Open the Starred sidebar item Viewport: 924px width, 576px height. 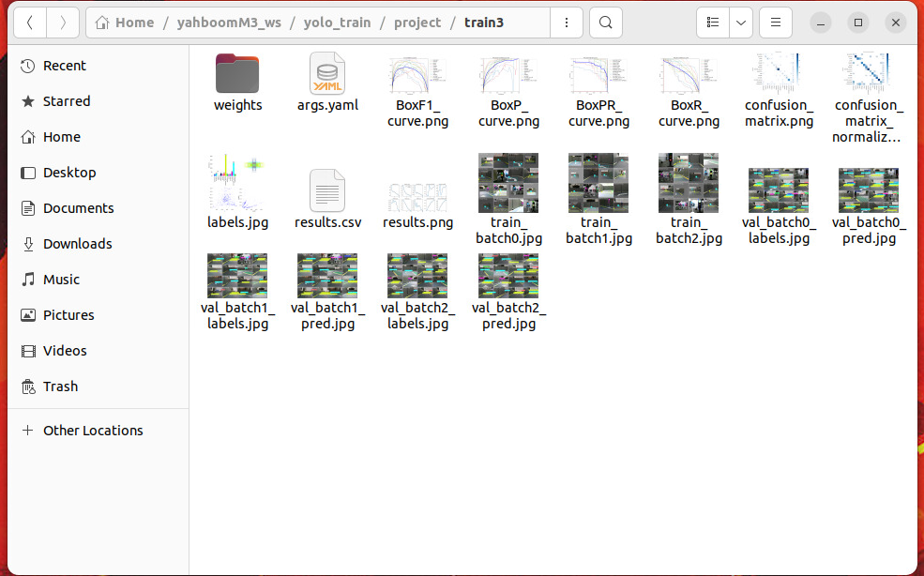67,101
